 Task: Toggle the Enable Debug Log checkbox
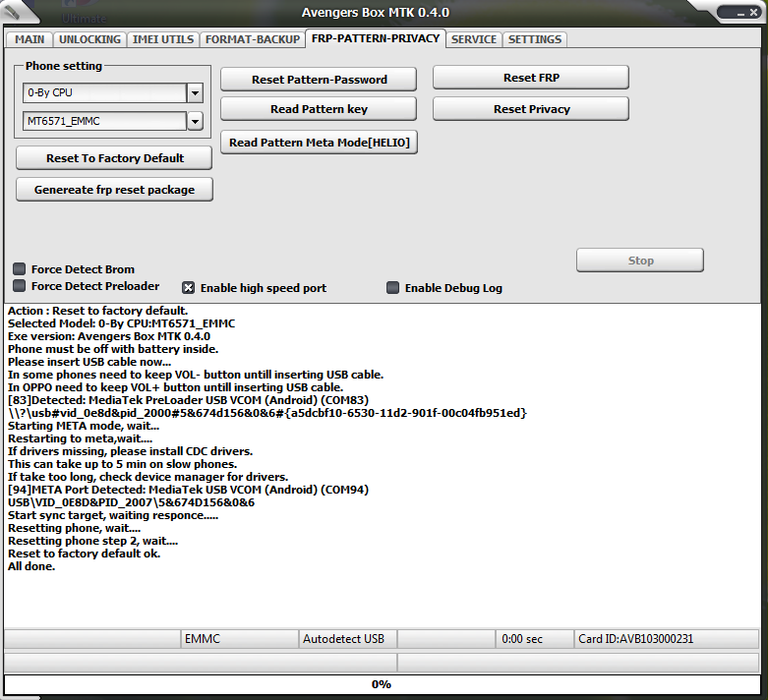(392, 287)
